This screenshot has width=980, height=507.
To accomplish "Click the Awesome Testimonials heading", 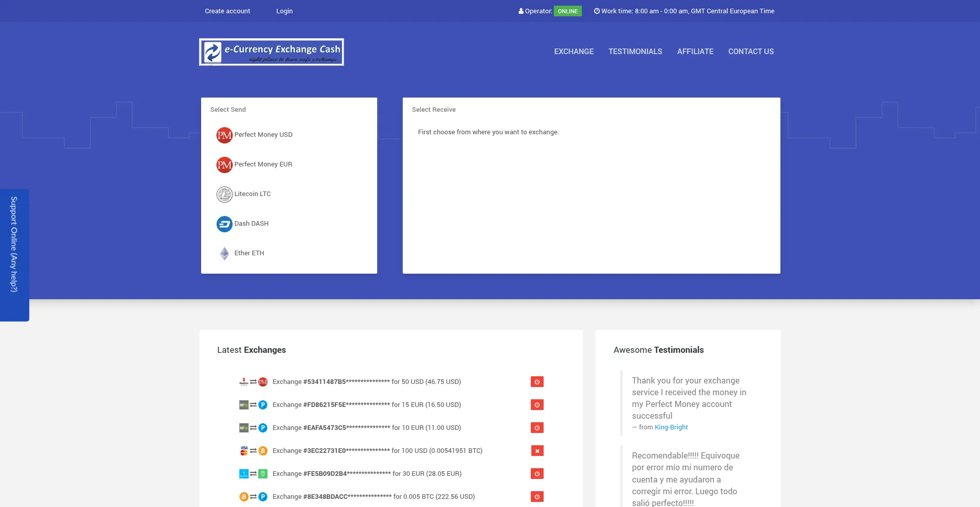I will 658,350.
